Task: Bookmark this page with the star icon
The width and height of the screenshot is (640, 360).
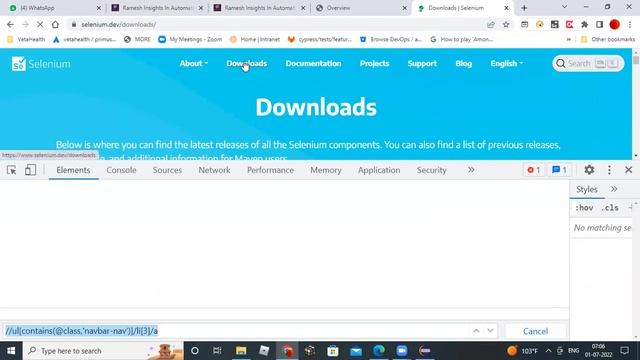Action: 506,24
